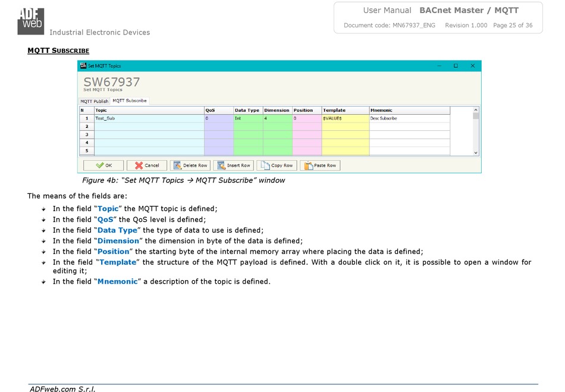This screenshot has width=565, height=392.
Task: Select row number 4 header
Action: [87, 143]
